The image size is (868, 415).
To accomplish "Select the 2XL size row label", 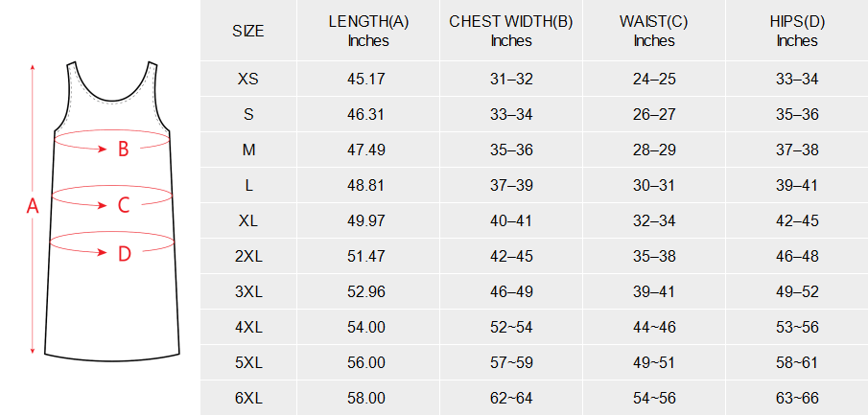I will click(x=248, y=256).
